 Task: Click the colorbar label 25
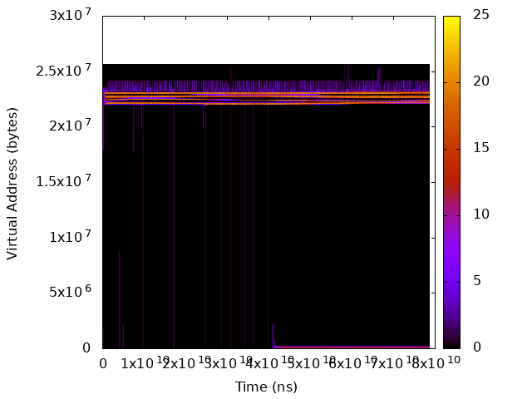[x=481, y=15]
